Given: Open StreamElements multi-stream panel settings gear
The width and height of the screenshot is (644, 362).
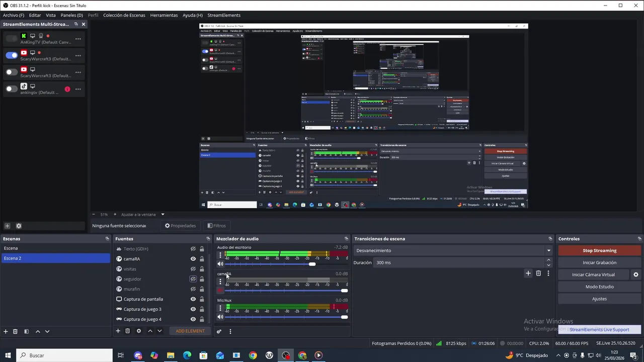Looking at the screenshot, I should click(x=19, y=226).
